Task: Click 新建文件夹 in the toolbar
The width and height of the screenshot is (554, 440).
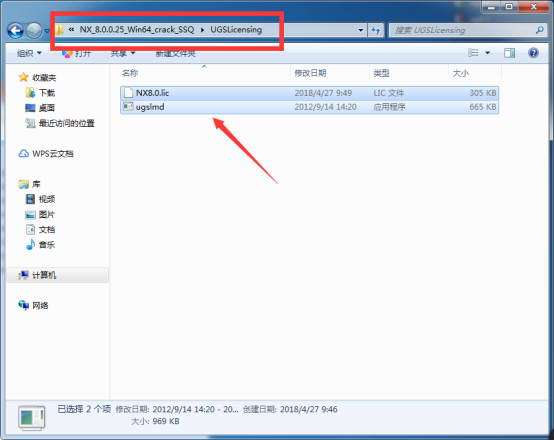Action: tap(176, 53)
